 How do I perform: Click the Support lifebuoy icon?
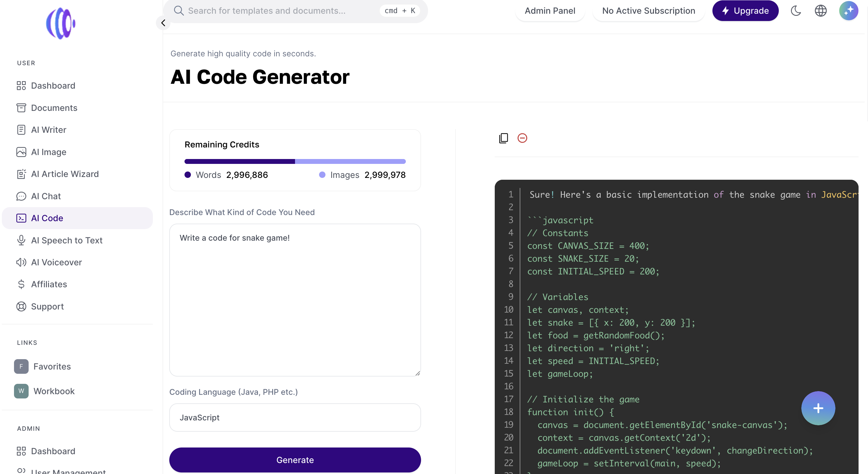coord(21,306)
